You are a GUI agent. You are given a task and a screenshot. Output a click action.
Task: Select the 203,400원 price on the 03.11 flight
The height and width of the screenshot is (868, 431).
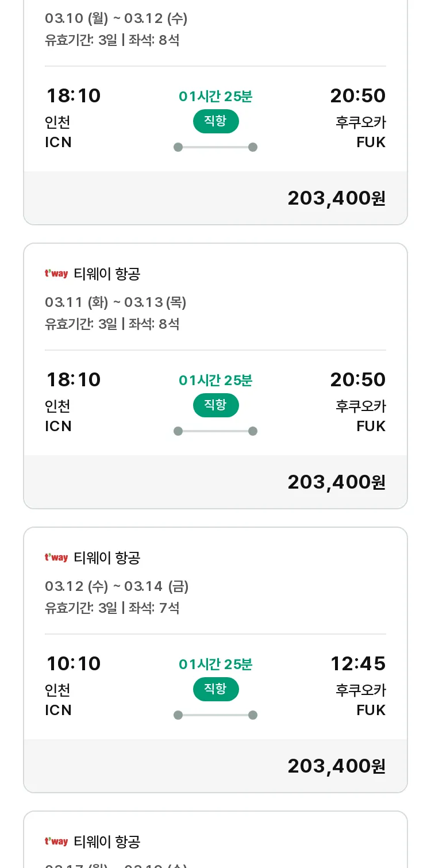tap(336, 482)
